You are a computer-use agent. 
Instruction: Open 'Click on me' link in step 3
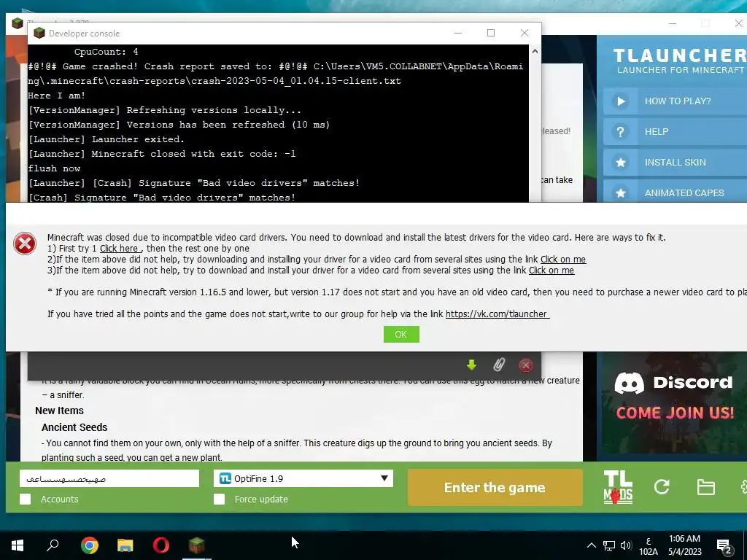point(551,270)
